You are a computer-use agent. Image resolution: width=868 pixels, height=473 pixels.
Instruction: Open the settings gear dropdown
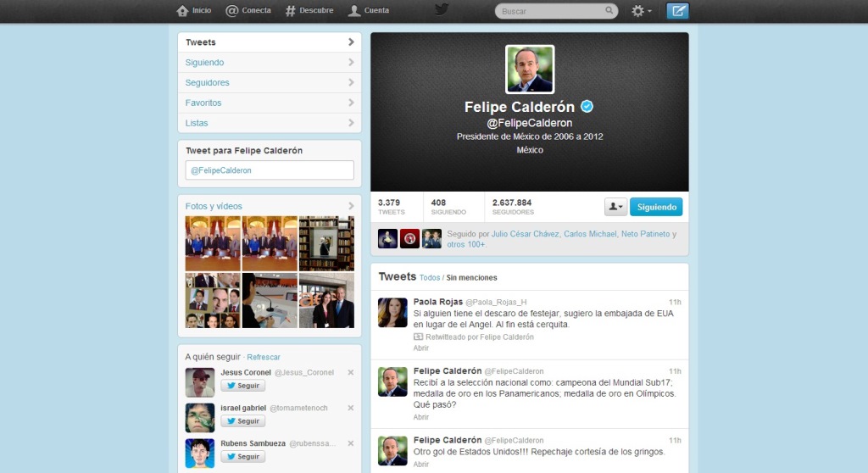[x=641, y=11]
